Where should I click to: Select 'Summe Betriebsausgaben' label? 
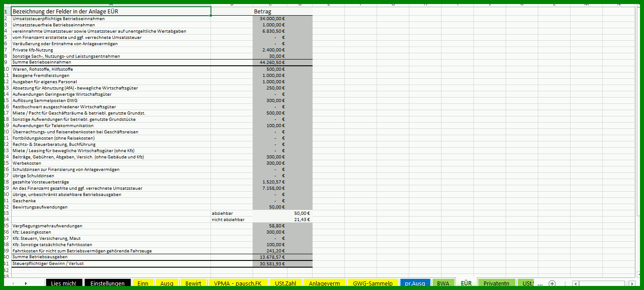click(x=40, y=257)
